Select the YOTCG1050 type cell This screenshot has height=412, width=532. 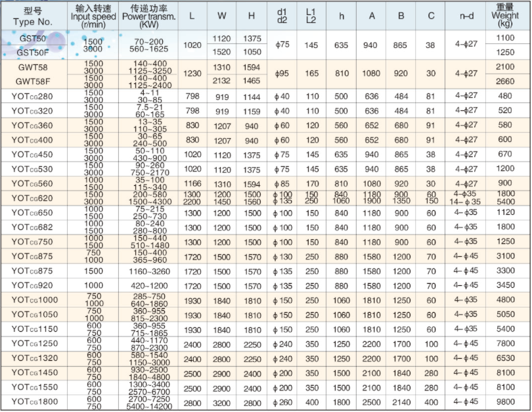click(x=35, y=315)
